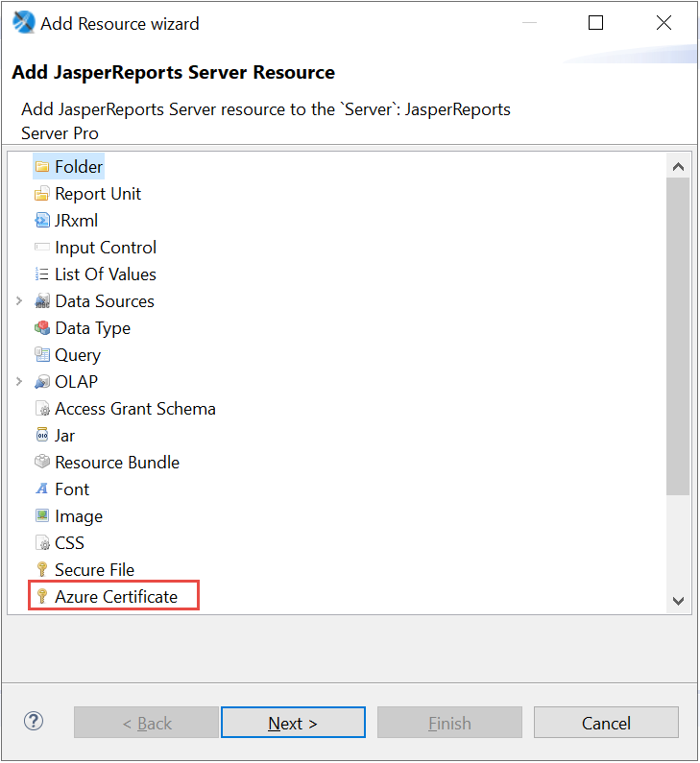
Task: Click the Azure Certificate key icon
Action: pyautogui.click(x=42, y=596)
